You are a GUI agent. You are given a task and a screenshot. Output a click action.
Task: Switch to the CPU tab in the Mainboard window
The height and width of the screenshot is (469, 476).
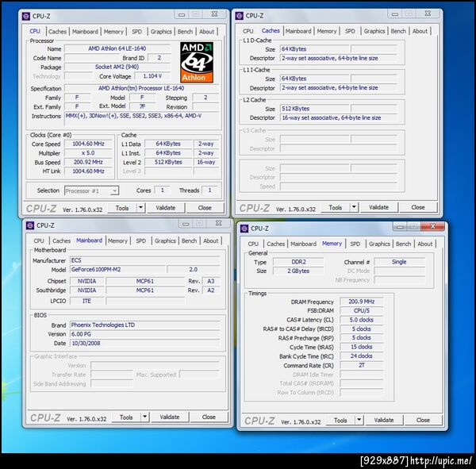pyautogui.click(x=39, y=240)
